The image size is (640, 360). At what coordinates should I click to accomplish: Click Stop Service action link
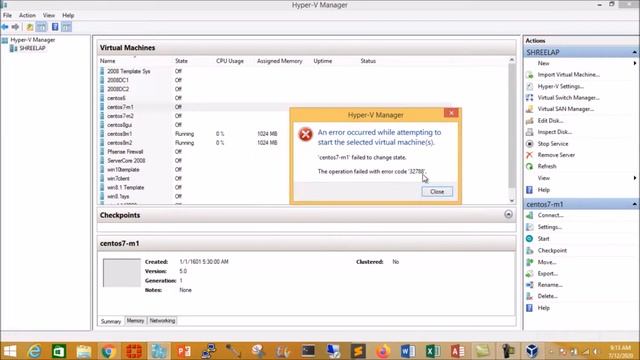pos(553,144)
